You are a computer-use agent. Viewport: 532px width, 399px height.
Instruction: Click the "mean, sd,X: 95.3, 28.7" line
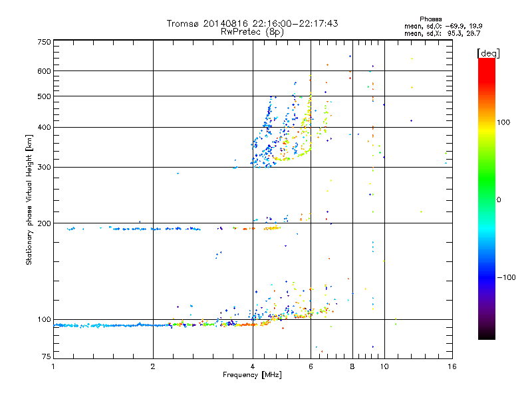tap(442, 33)
